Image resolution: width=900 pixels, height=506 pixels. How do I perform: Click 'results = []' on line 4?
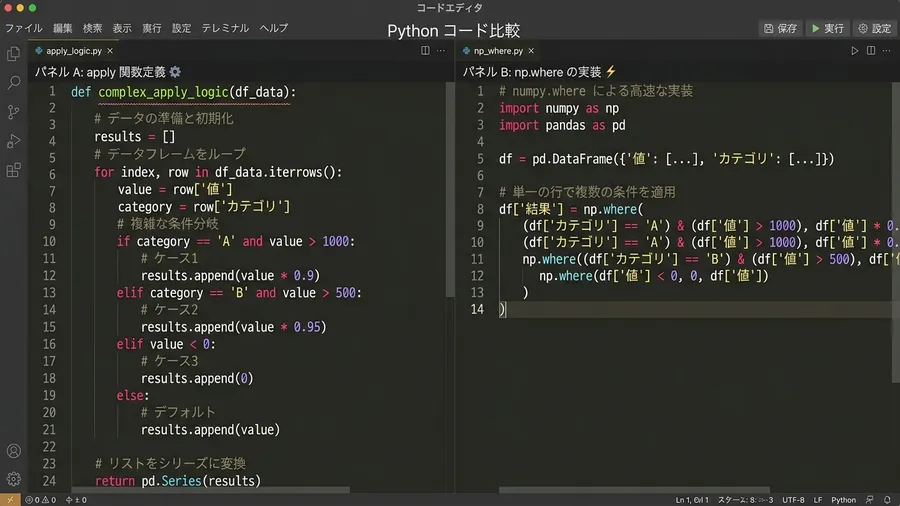tap(134, 137)
